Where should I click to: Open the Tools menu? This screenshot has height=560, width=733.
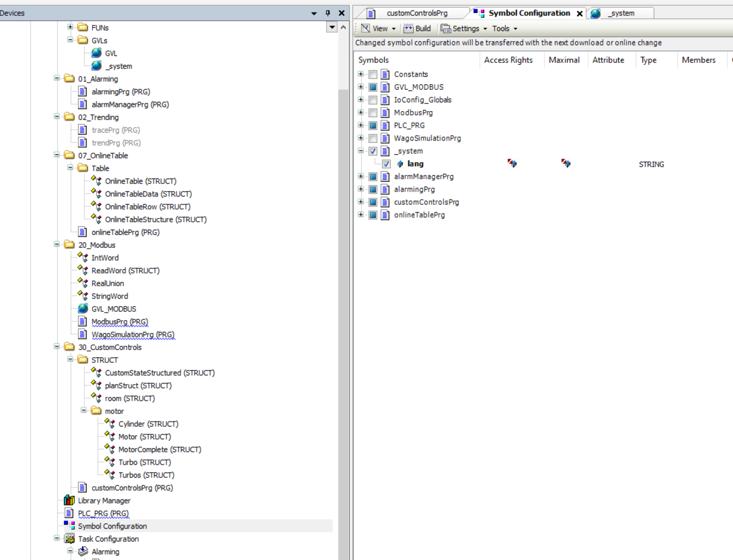(x=504, y=29)
